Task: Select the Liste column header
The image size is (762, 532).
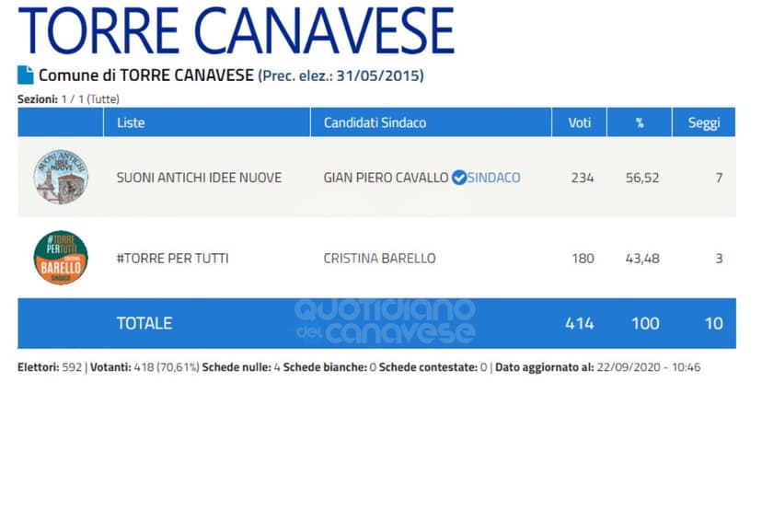Action: tap(131, 122)
